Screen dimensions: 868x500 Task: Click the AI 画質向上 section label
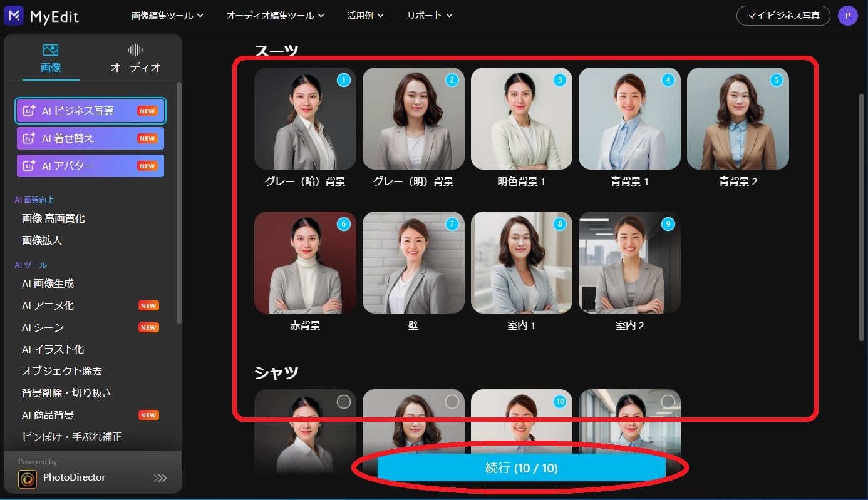[x=34, y=200]
